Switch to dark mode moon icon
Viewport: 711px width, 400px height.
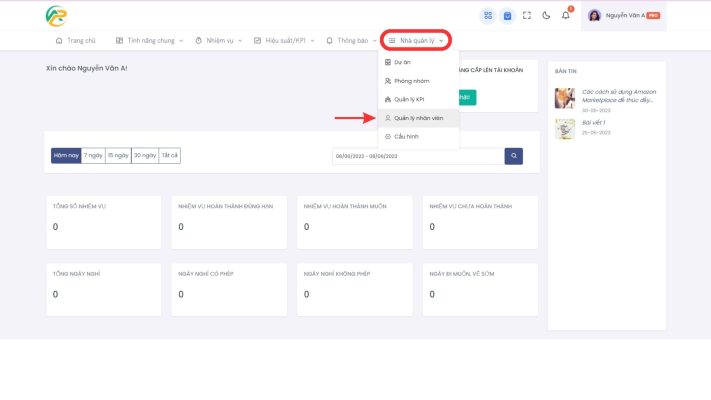point(546,15)
